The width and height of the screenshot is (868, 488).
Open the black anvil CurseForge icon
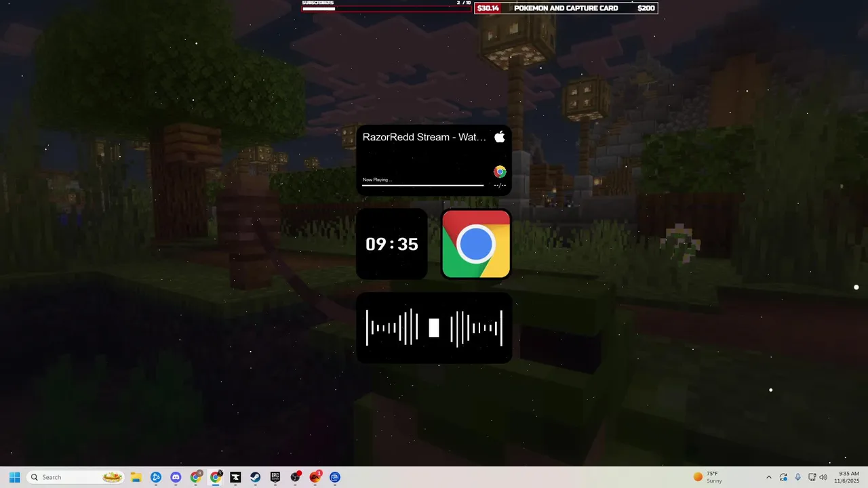[x=235, y=477]
